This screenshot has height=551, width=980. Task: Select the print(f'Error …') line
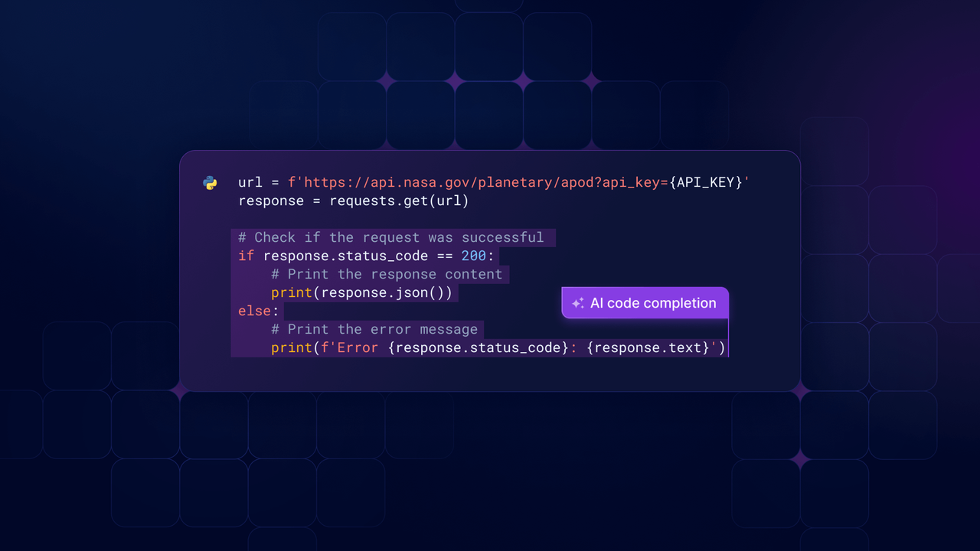498,347
